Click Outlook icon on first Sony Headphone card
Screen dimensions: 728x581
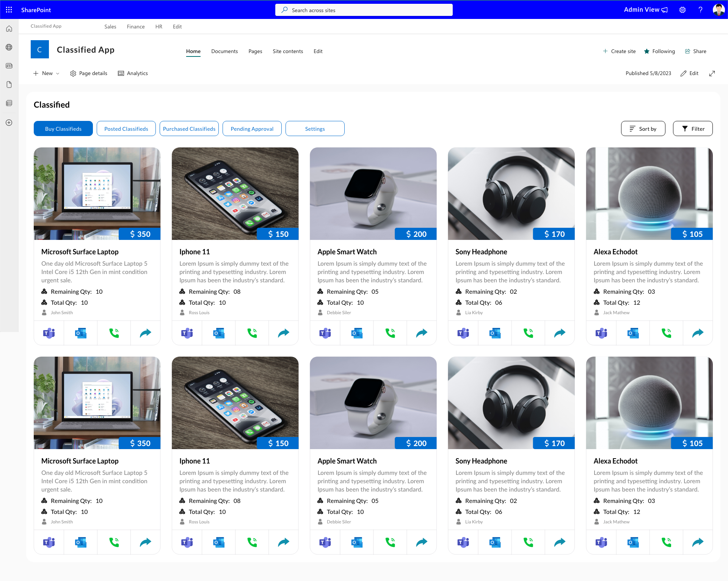(495, 333)
